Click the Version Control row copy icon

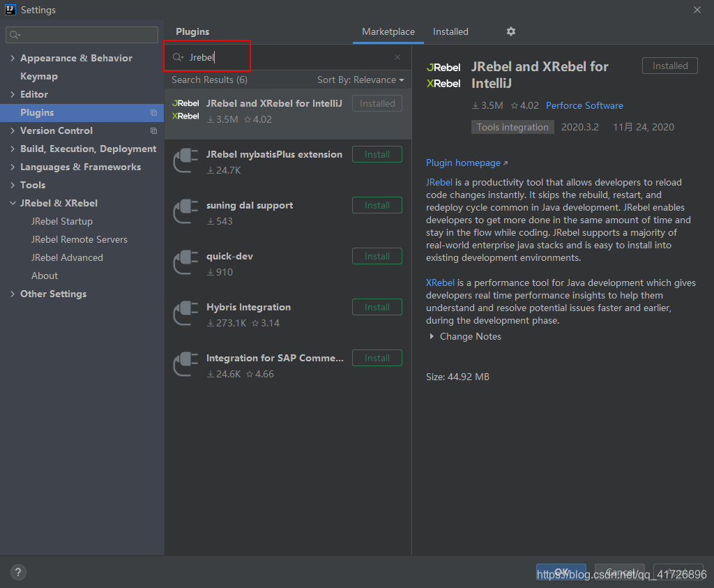154,130
